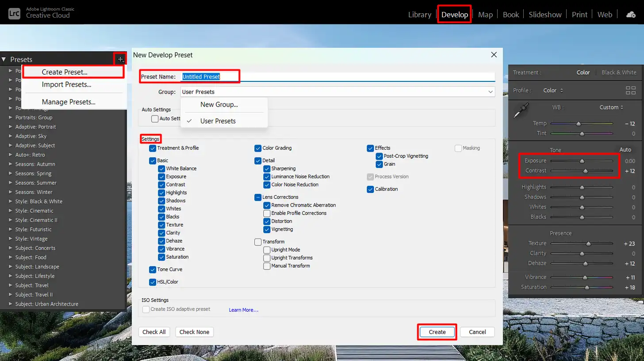Screen dimensions: 644x361
Task: Enable the Enable Profile Corrections checkbox
Action: [x=267, y=213]
